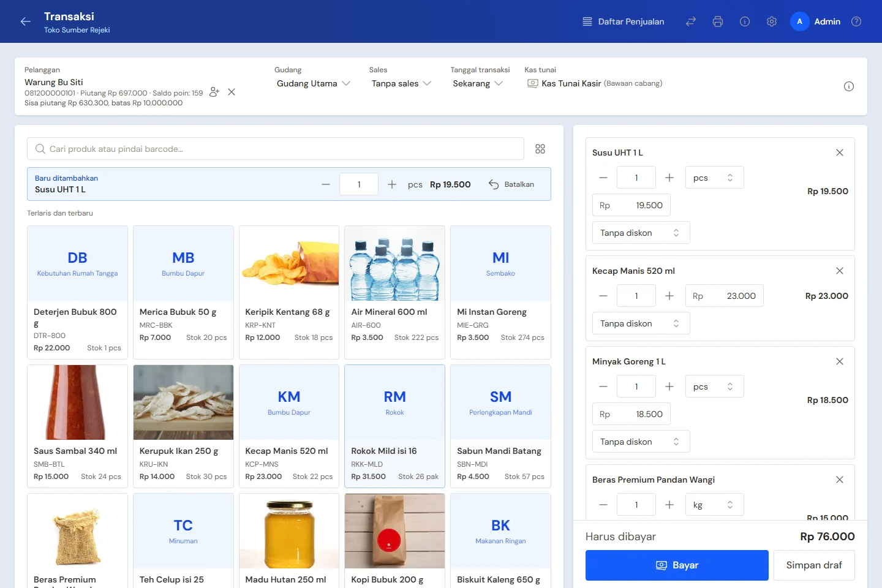Click Kas Tunai Kasir cash account
Screen dimensions: 882x588
point(594,83)
